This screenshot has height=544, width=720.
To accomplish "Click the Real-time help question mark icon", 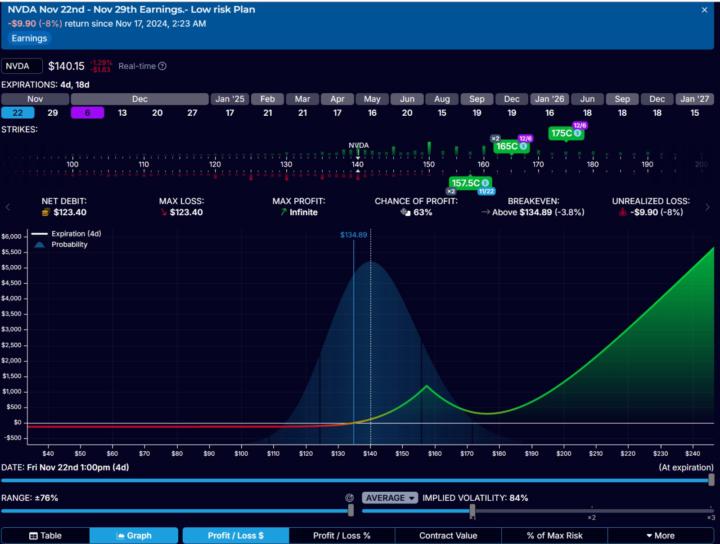I will pyautogui.click(x=163, y=66).
